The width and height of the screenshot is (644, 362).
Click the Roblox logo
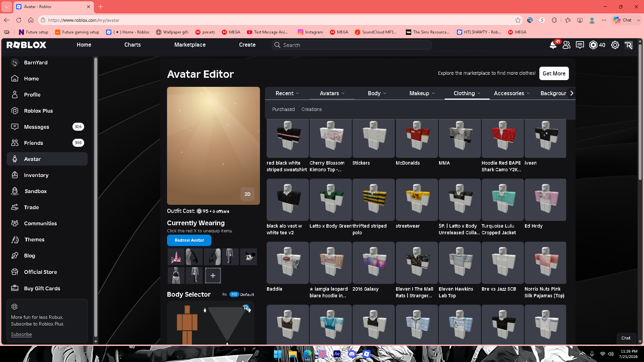coord(26,45)
